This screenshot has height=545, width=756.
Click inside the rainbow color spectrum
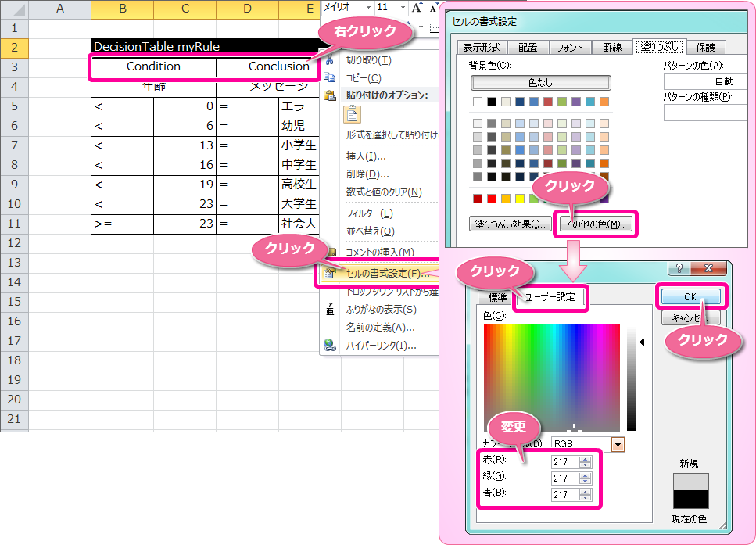pos(552,378)
